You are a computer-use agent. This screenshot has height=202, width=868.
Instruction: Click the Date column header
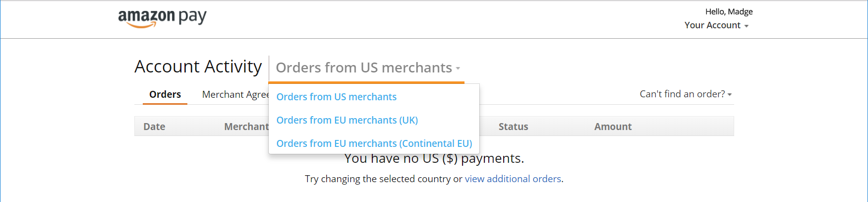(x=154, y=127)
